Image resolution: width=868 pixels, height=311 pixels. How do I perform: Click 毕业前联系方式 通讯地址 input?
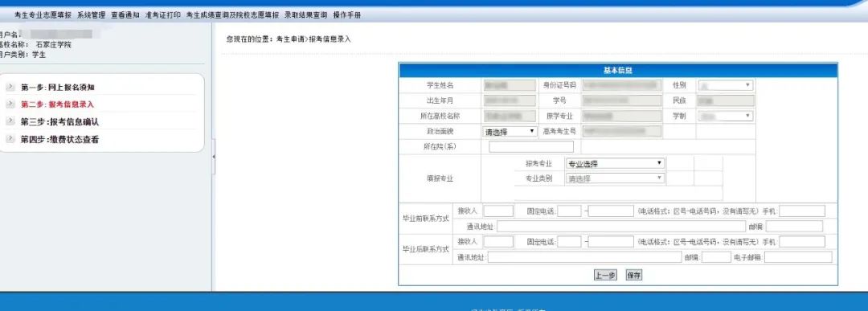point(621,227)
